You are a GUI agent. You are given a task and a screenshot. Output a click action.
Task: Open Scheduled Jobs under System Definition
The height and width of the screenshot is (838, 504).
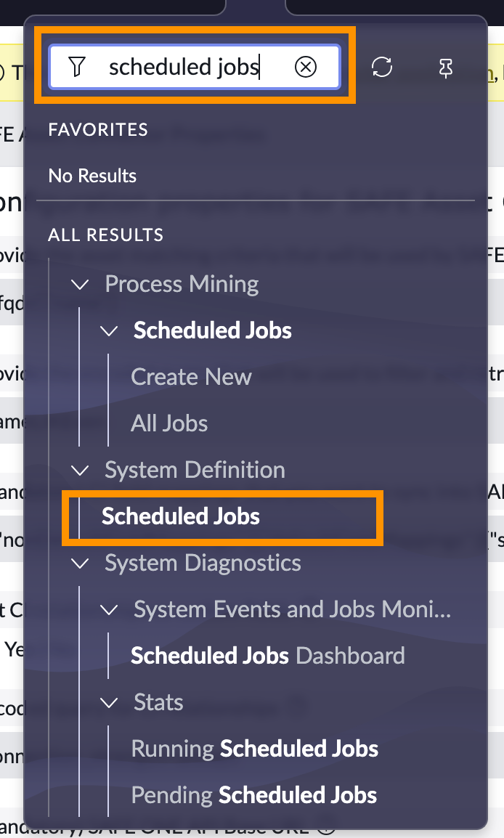click(x=181, y=516)
